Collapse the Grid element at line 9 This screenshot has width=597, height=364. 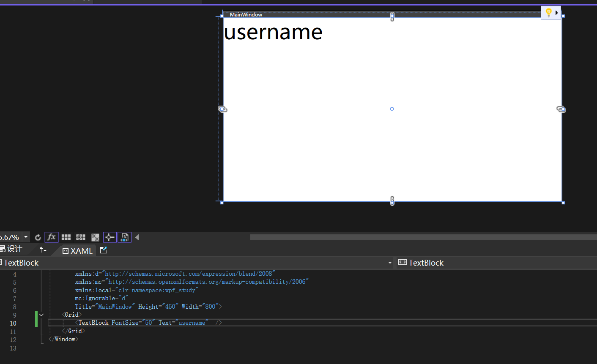(x=41, y=315)
